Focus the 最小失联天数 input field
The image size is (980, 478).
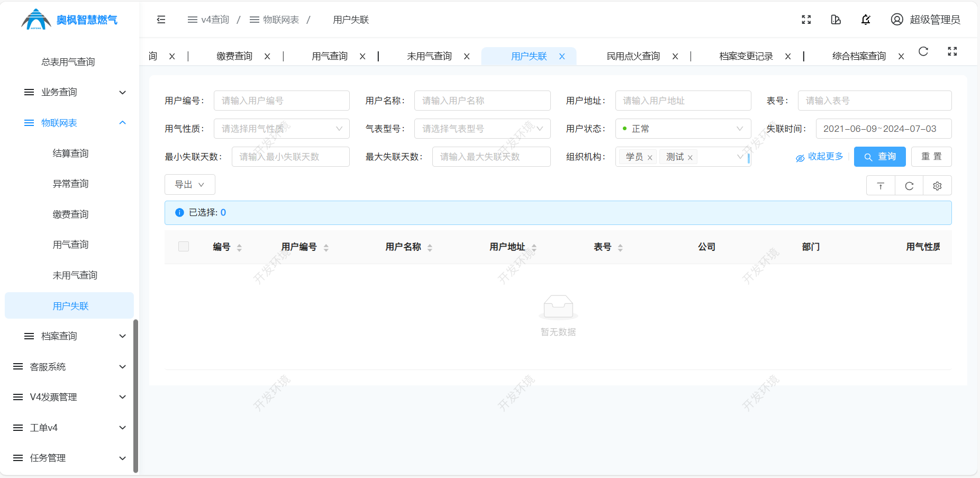291,157
